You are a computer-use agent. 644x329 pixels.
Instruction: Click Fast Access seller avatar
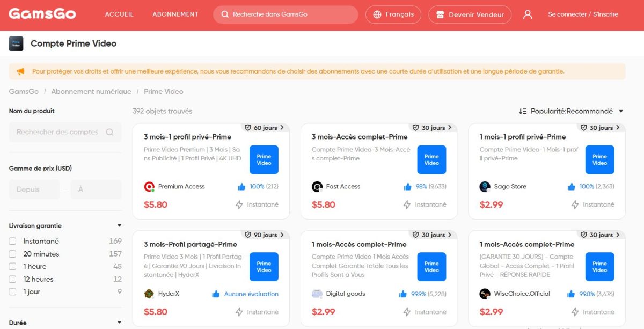[x=317, y=187]
